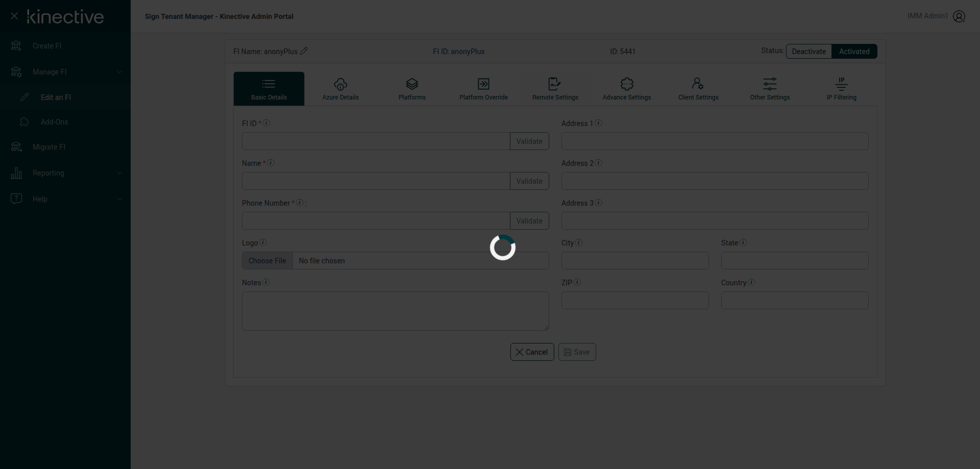
Task: Show info tooltip for ZIP field
Action: point(577,282)
